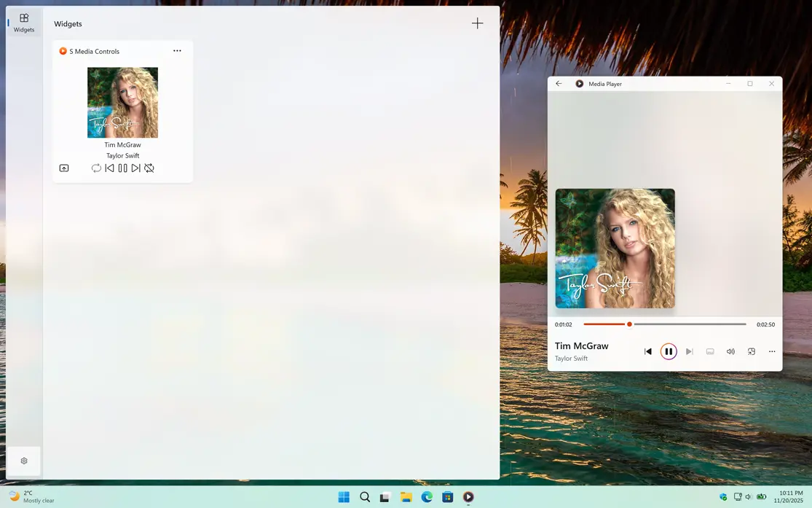Image resolution: width=812 pixels, height=508 pixels.
Task: Click the back arrow in Media Player
Action: point(559,84)
